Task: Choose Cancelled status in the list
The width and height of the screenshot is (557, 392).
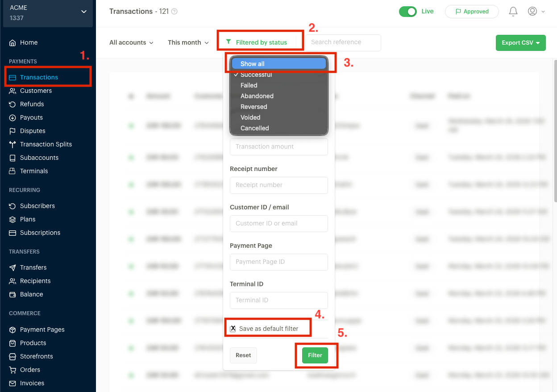Action: (254, 128)
